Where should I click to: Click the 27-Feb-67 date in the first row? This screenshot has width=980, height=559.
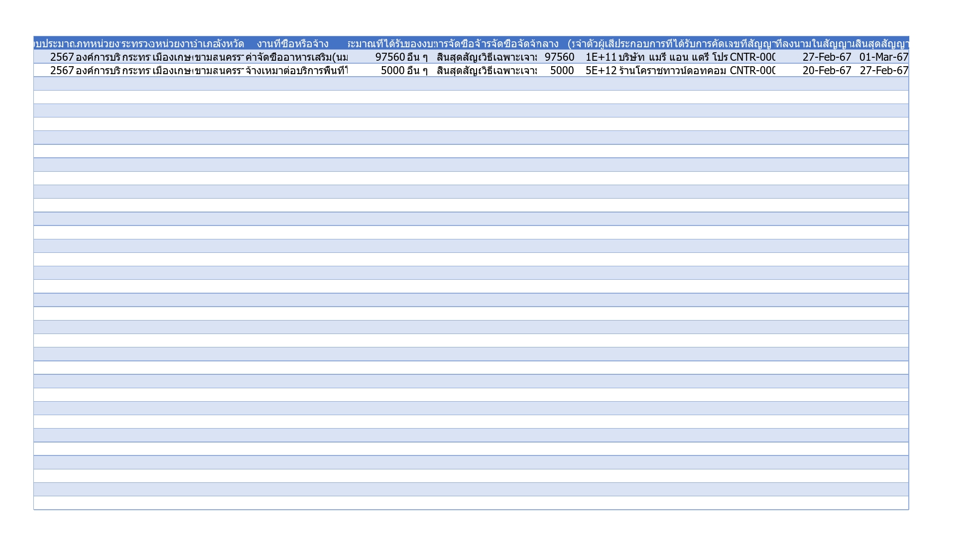coord(827,57)
